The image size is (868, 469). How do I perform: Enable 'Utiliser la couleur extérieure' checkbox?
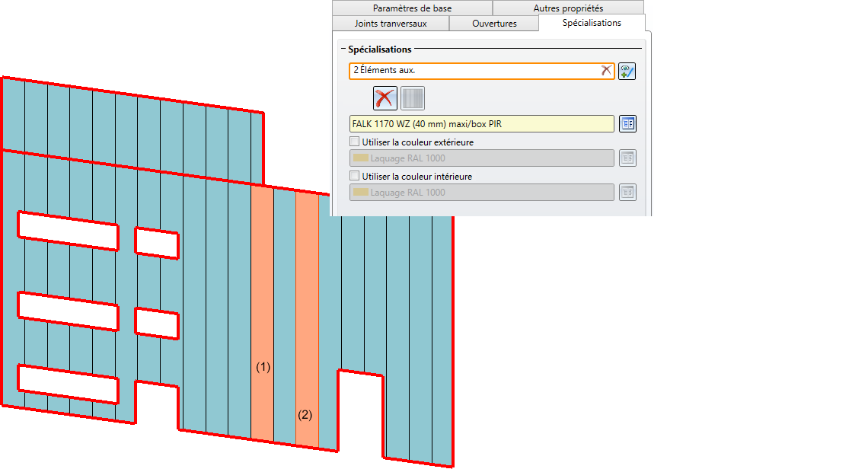354,142
